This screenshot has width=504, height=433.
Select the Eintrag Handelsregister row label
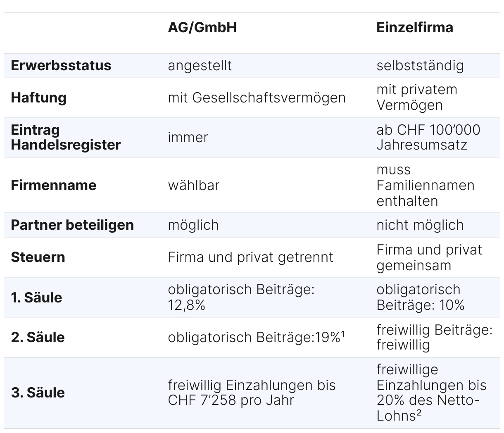click(66, 137)
